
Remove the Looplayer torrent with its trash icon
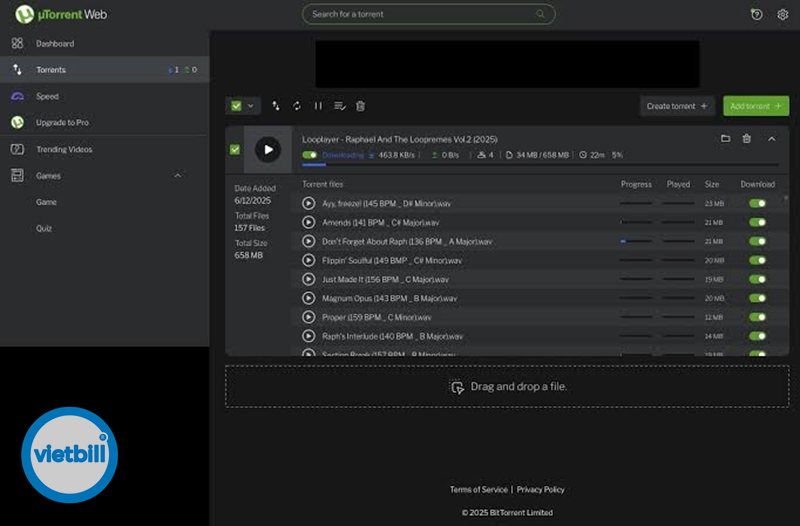746,138
